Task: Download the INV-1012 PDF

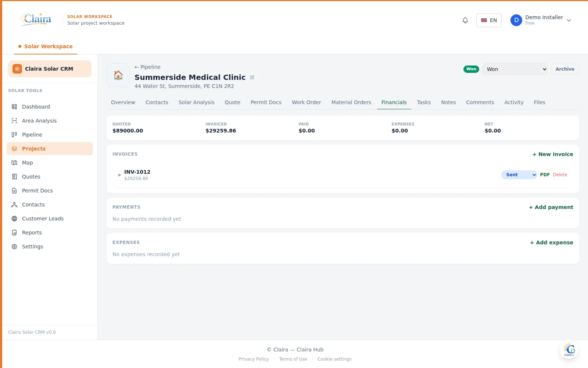Action: pos(545,175)
